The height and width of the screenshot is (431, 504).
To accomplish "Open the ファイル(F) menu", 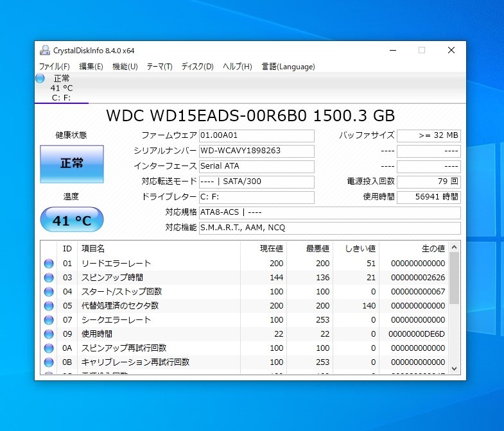I will pyautogui.click(x=55, y=67).
